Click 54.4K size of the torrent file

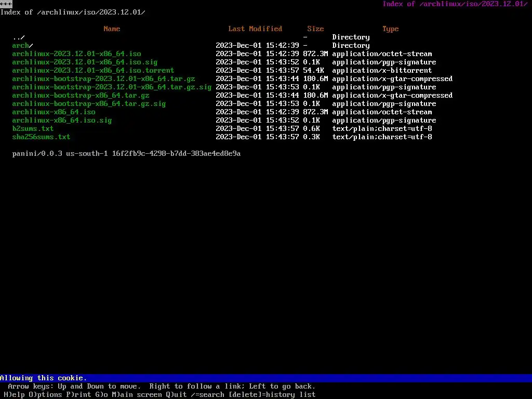pyautogui.click(x=313, y=71)
